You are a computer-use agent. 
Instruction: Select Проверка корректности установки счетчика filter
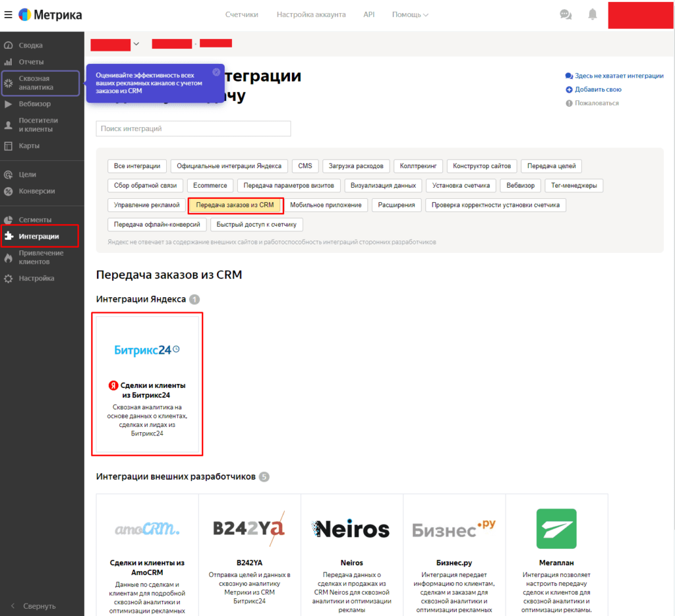click(496, 205)
